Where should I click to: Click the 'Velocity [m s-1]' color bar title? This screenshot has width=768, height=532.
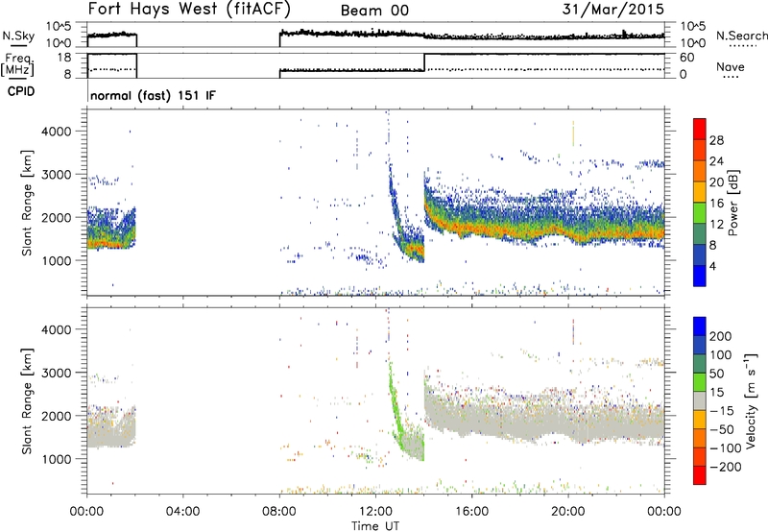click(x=750, y=400)
